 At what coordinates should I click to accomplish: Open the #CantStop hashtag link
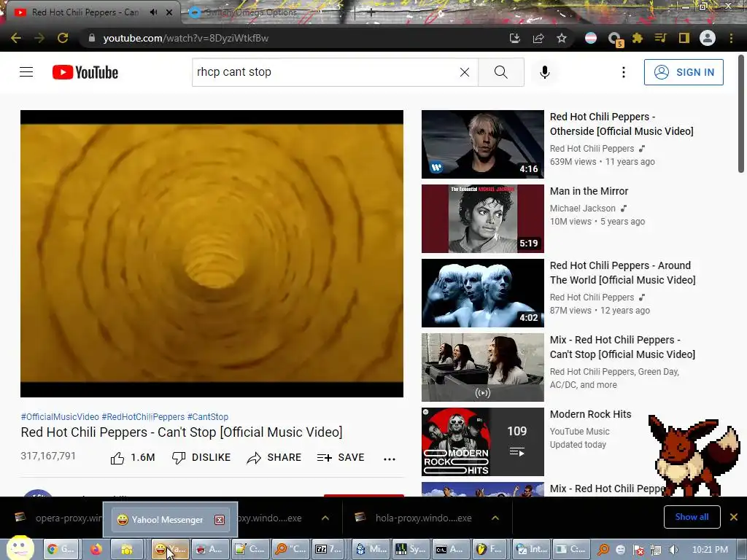pos(208,416)
